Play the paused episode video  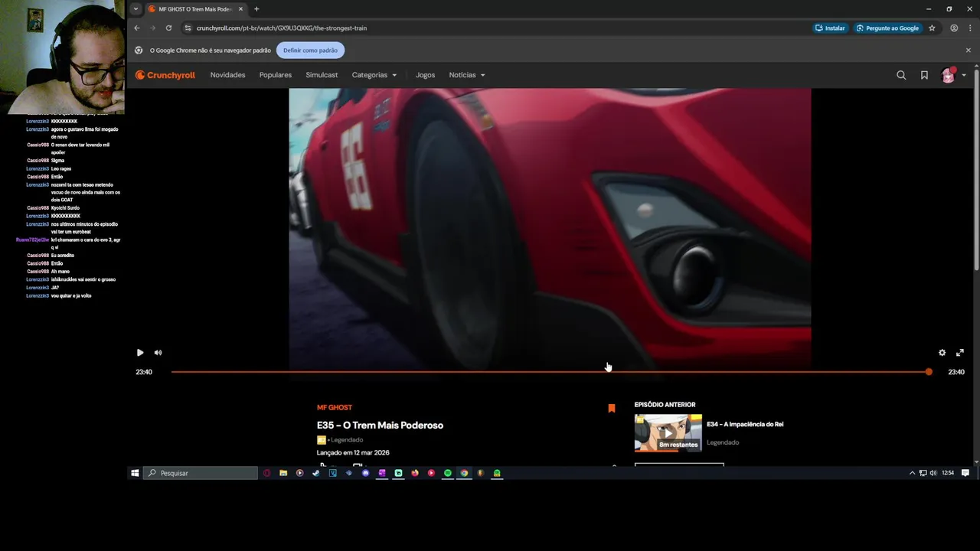140,353
